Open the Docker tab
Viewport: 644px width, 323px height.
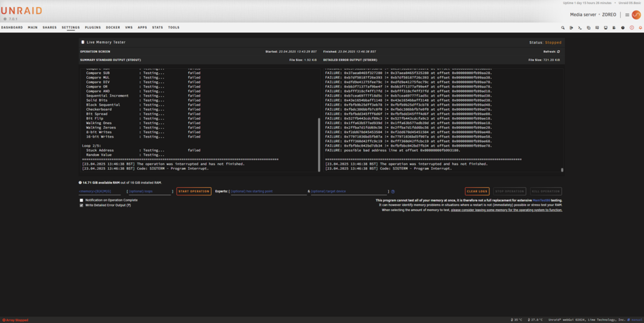point(113,28)
